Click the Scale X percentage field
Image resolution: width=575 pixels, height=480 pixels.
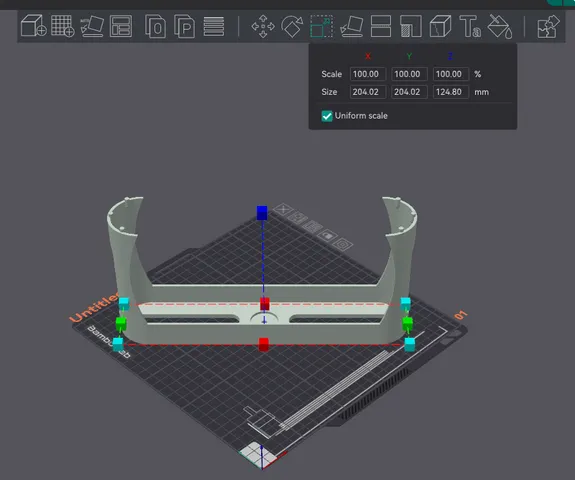[367, 74]
